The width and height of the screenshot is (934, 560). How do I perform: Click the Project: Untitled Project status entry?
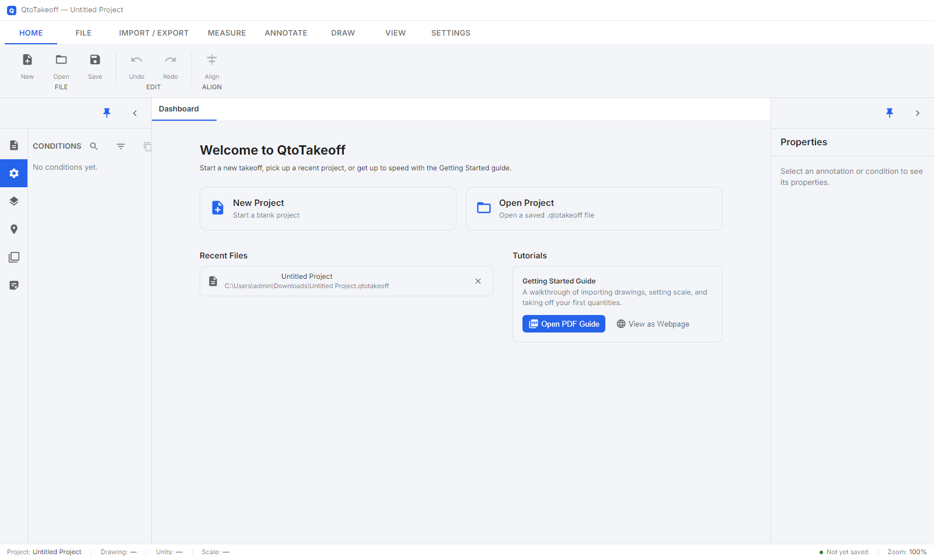click(44, 552)
